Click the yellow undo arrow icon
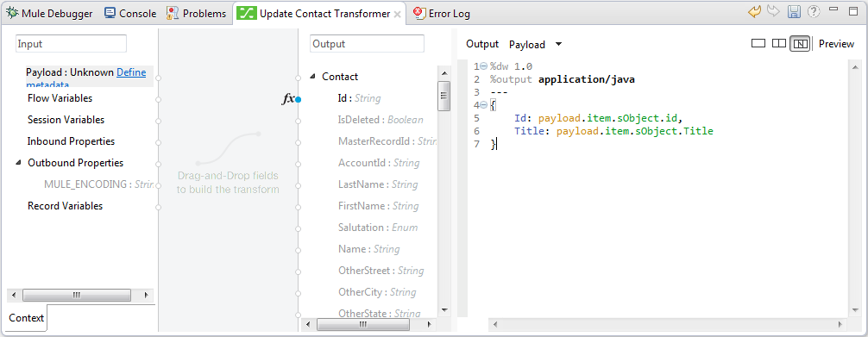This screenshot has height=337, width=868. point(754,11)
